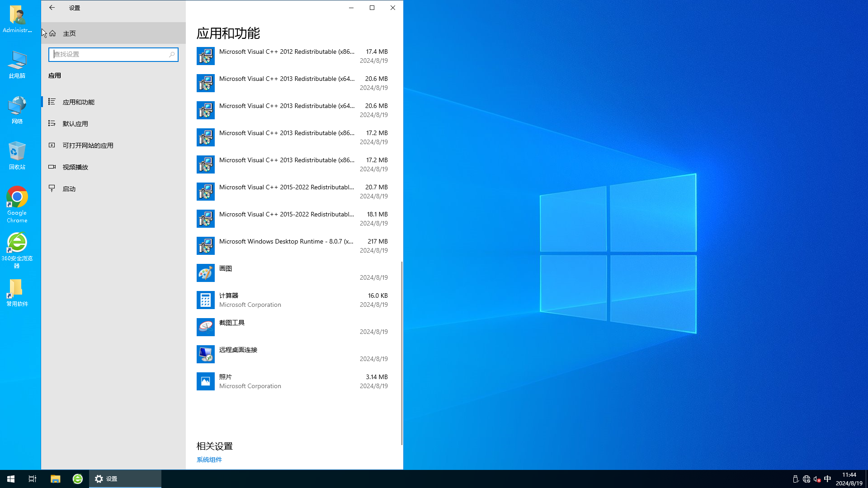868x488 pixels.
Task: Open 默认应用 settings page
Action: pyautogui.click(x=113, y=124)
